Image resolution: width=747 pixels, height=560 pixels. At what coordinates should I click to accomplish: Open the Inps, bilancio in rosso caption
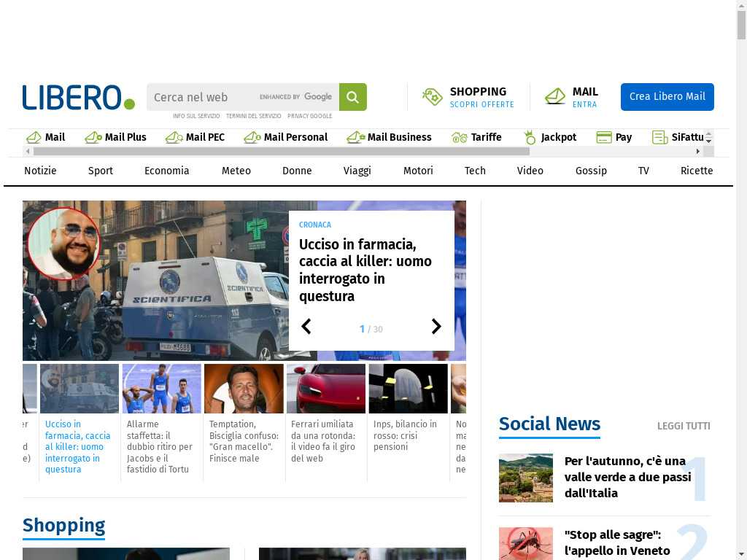[x=405, y=435]
